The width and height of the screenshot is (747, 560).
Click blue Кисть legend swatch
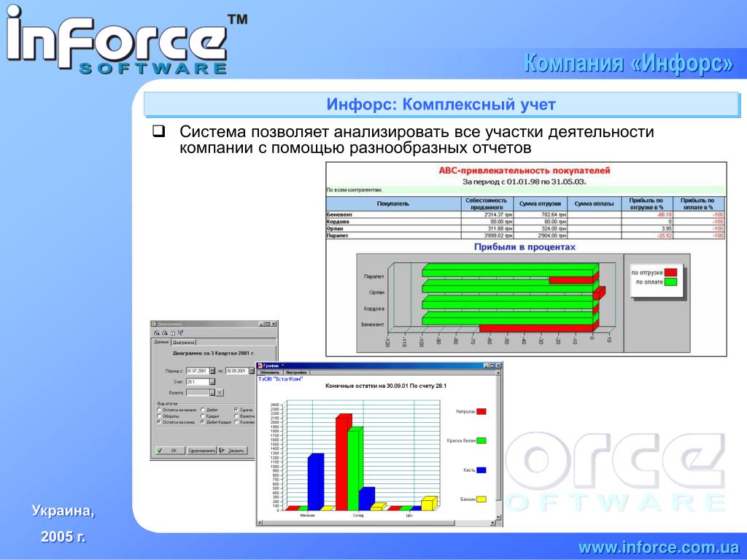(x=481, y=470)
